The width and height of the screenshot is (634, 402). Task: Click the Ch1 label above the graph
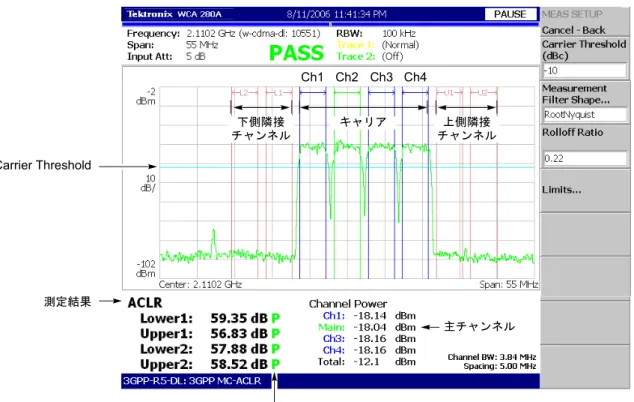coord(312,77)
